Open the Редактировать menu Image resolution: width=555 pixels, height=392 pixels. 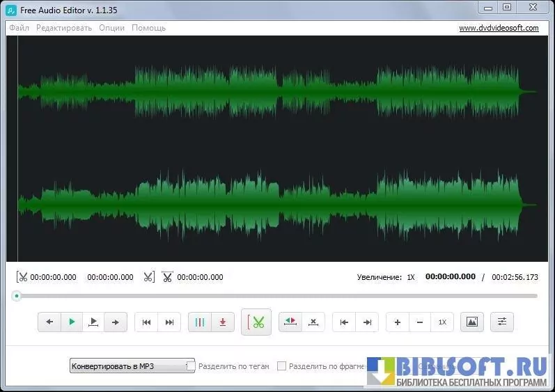[64, 28]
